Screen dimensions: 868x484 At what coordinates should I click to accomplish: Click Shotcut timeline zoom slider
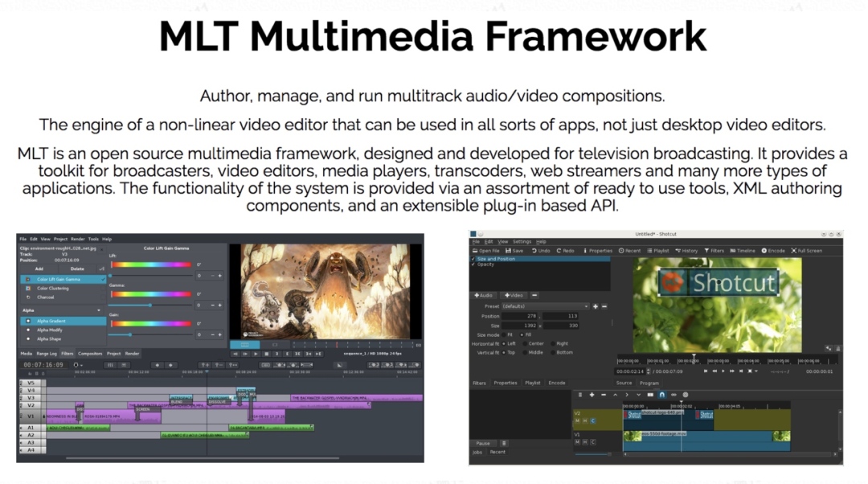pyautogui.click(x=593, y=454)
